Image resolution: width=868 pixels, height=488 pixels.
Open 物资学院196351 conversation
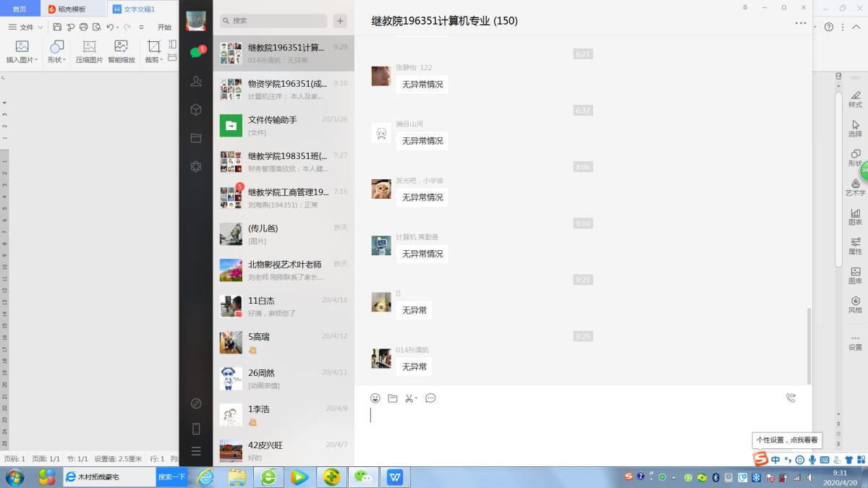pyautogui.click(x=284, y=90)
